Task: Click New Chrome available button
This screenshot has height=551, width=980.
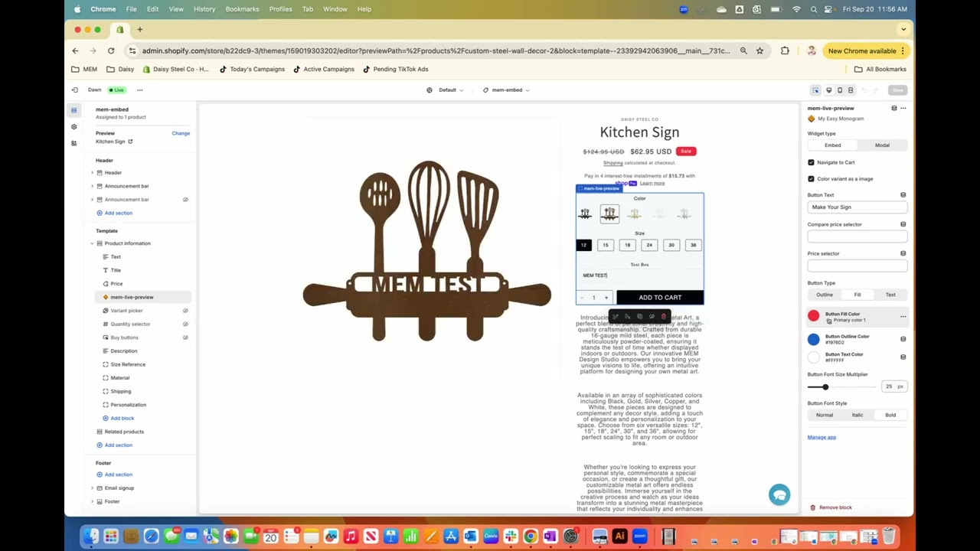Action: [867, 51]
